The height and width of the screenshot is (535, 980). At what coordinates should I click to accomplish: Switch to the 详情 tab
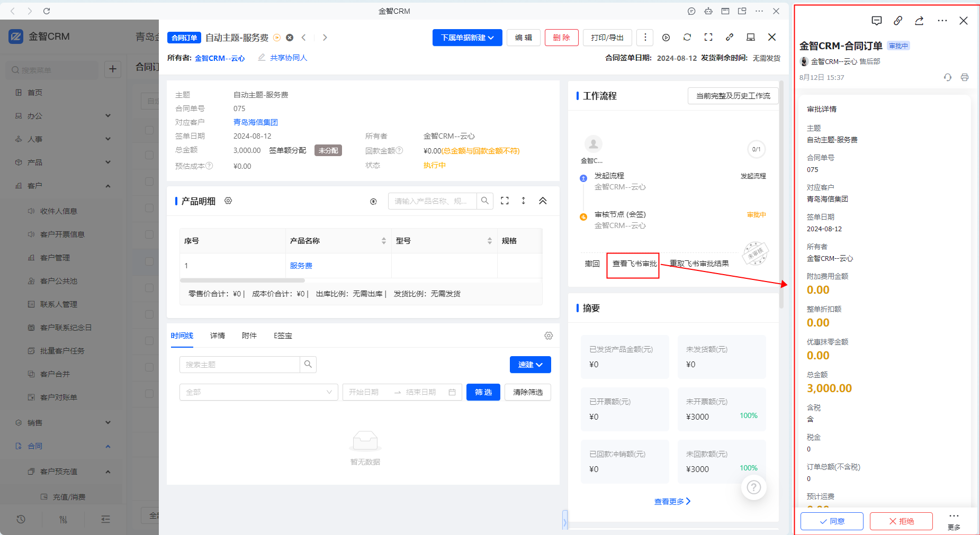pyautogui.click(x=217, y=336)
